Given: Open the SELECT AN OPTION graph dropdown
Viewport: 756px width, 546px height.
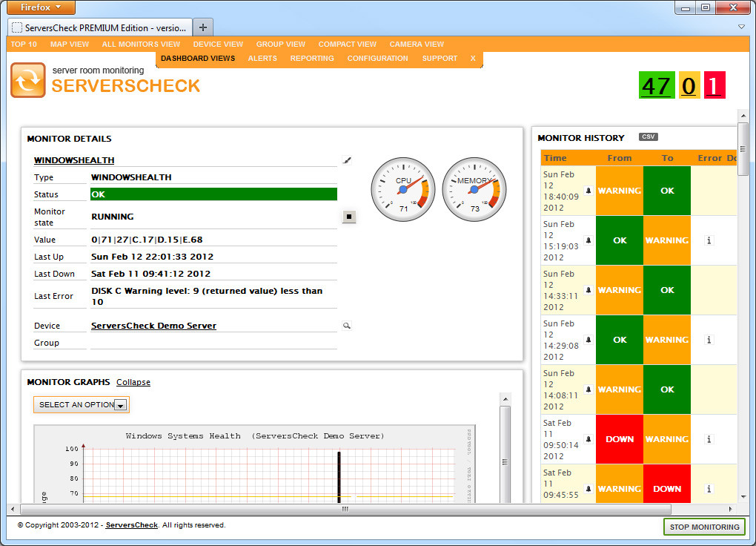Looking at the screenshot, I should [x=82, y=404].
